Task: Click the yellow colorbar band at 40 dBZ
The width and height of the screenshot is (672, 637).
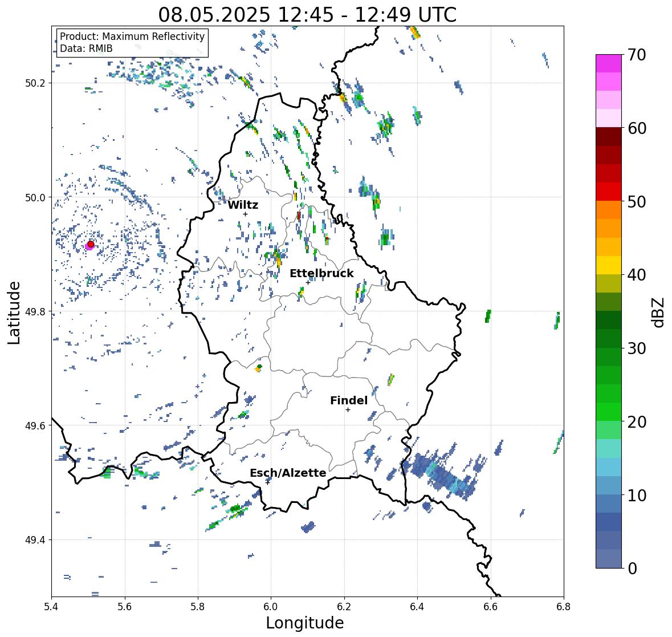Action: tap(609, 265)
